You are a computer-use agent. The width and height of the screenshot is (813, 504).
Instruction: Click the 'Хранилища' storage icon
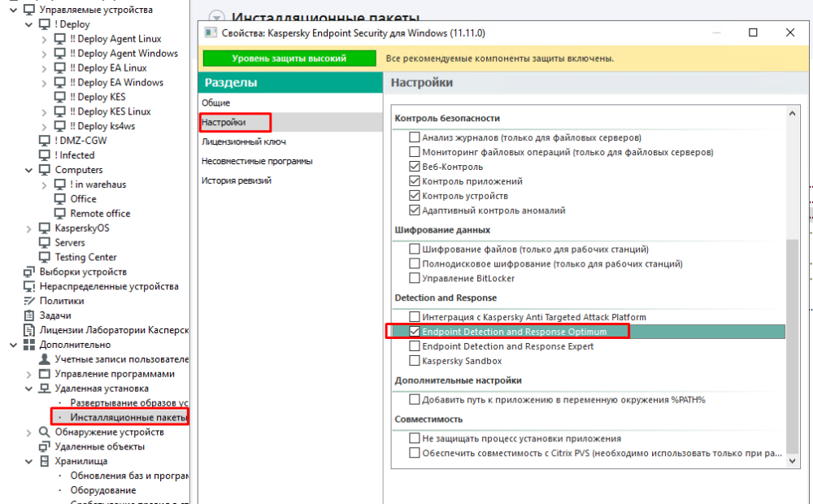[45, 461]
